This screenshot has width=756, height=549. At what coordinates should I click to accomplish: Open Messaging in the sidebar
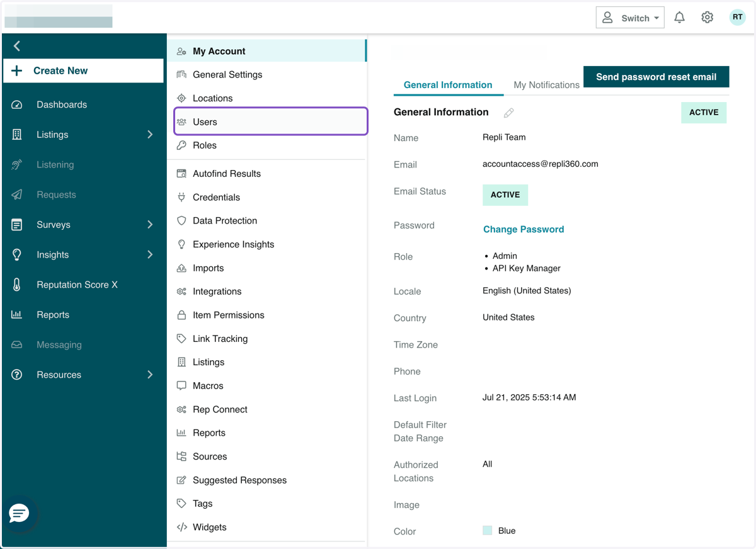(x=83, y=345)
